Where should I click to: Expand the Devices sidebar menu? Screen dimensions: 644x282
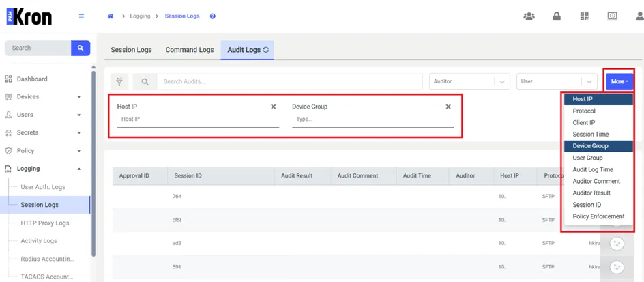point(79,97)
